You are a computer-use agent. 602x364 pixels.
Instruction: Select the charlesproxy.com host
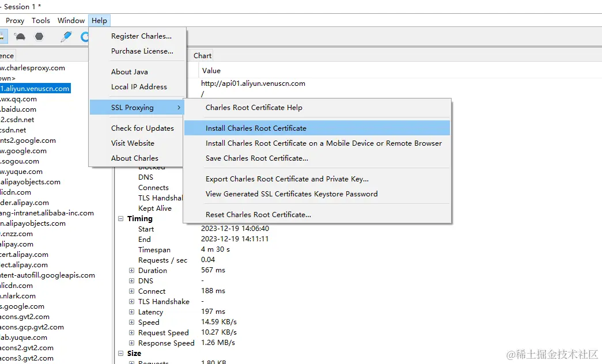[32, 68]
